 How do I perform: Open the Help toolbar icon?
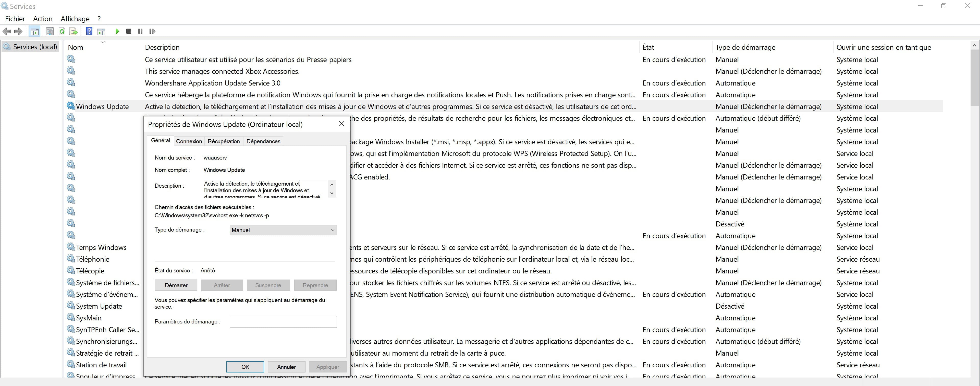(89, 31)
